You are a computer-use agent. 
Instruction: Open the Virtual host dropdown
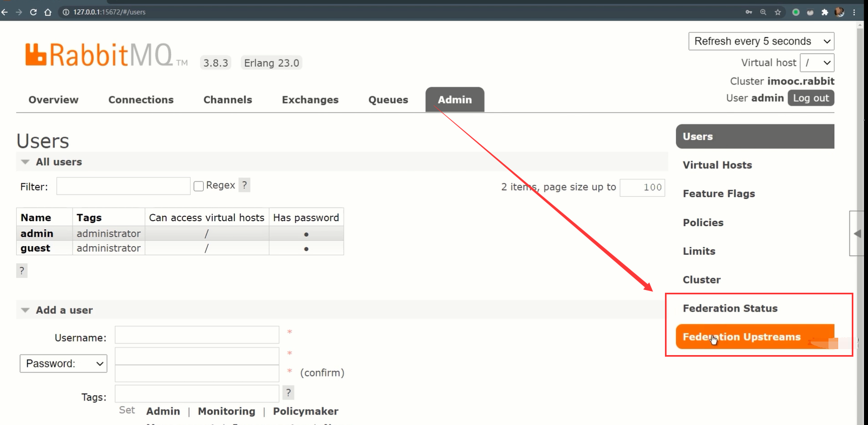(x=818, y=62)
